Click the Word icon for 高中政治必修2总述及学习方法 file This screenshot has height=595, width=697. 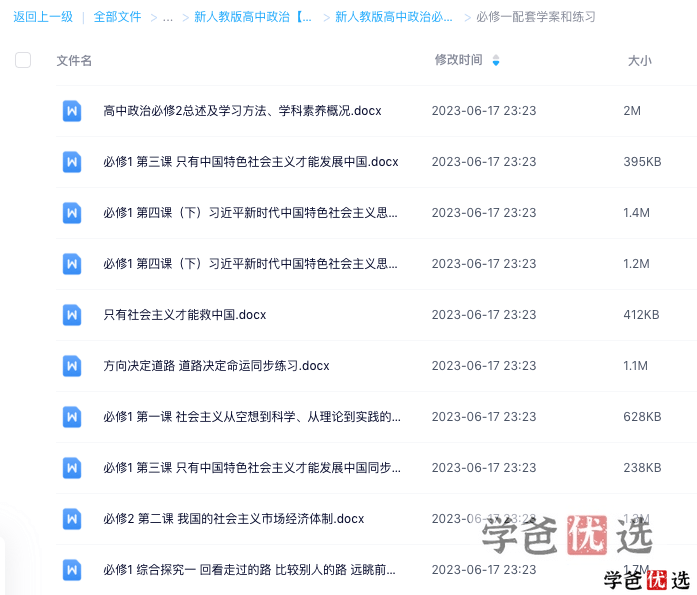click(72, 111)
